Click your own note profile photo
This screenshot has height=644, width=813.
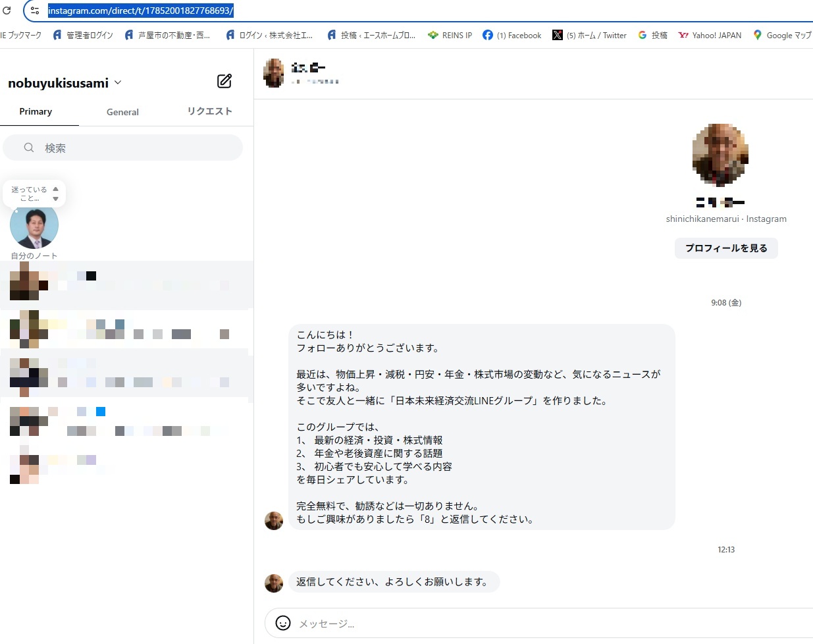coord(34,226)
